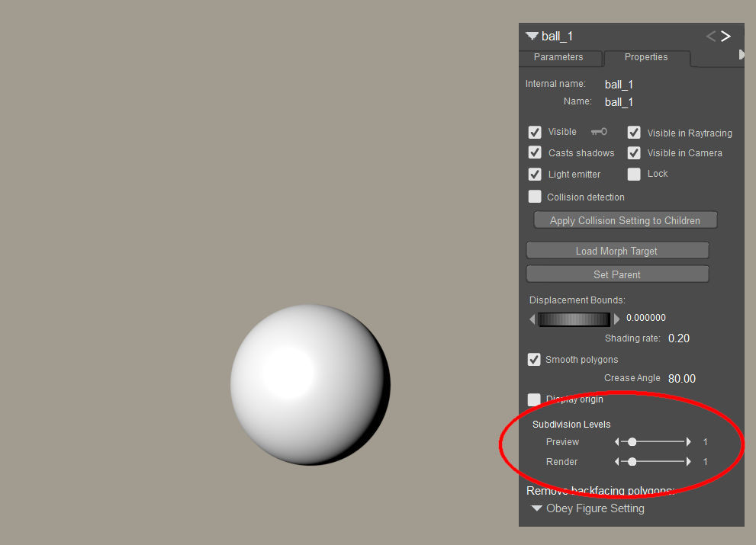Toggle the Visible checkbox

tap(535, 132)
